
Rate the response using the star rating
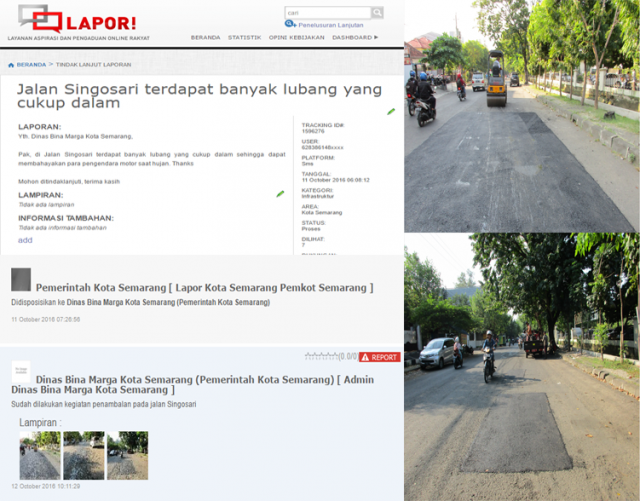click(x=320, y=356)
